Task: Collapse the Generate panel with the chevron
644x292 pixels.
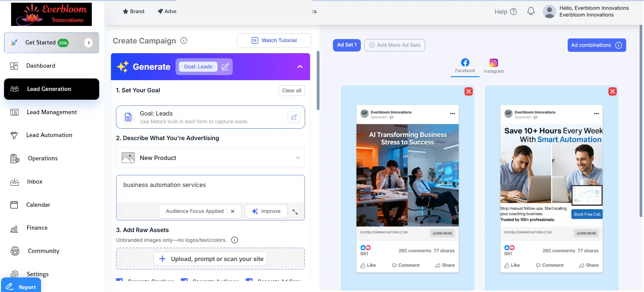Action: click(x=300, y=67)
